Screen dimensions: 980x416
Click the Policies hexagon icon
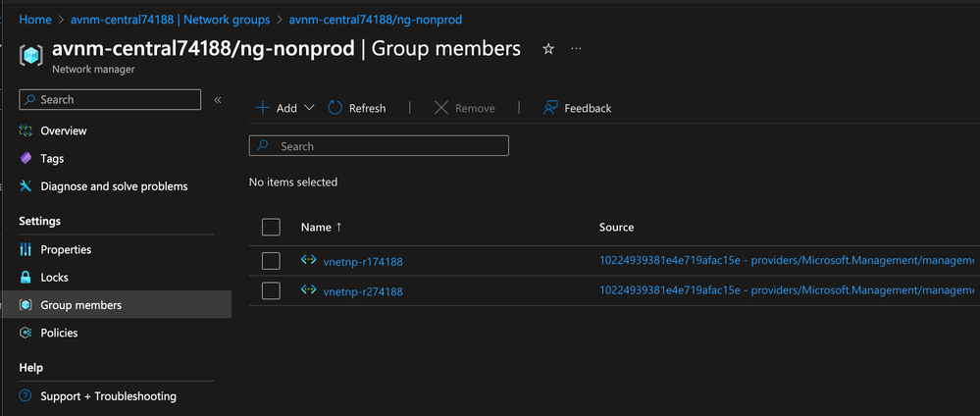pyautogui.click(x=26, y=333)
